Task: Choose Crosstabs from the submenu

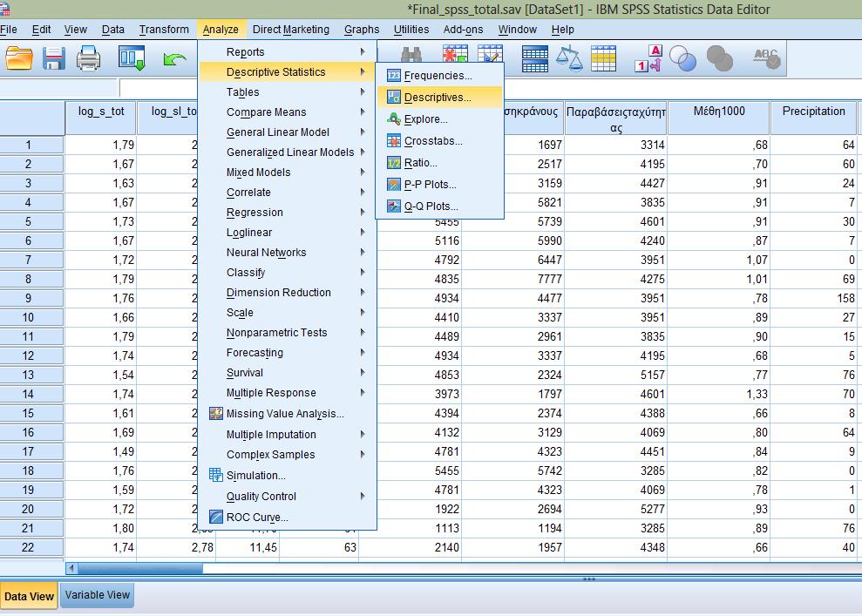Action: tap(438, 140)
